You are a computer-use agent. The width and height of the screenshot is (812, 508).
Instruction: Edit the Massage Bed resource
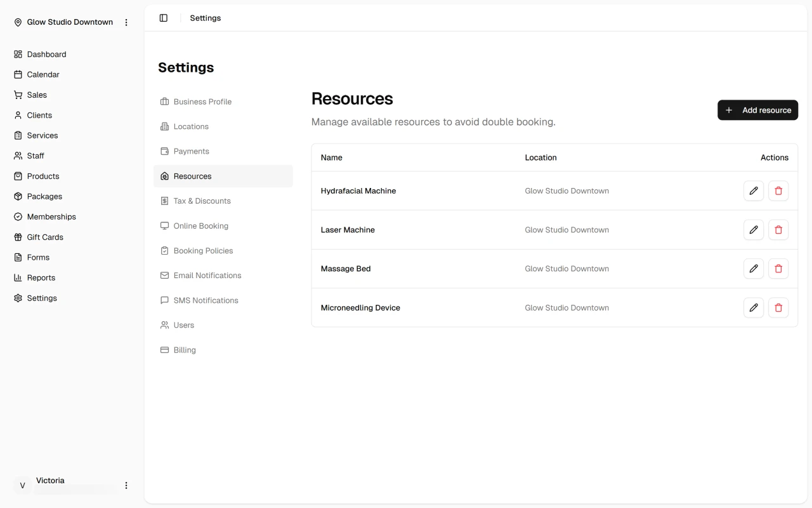click(x=754, y=269)
